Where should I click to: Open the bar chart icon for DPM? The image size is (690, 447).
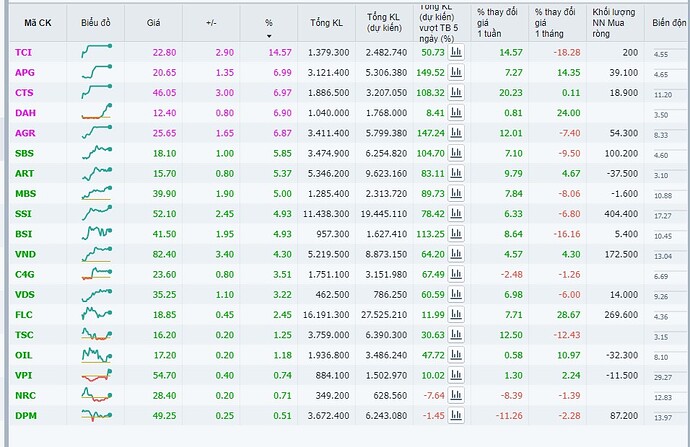coord(456,415)
